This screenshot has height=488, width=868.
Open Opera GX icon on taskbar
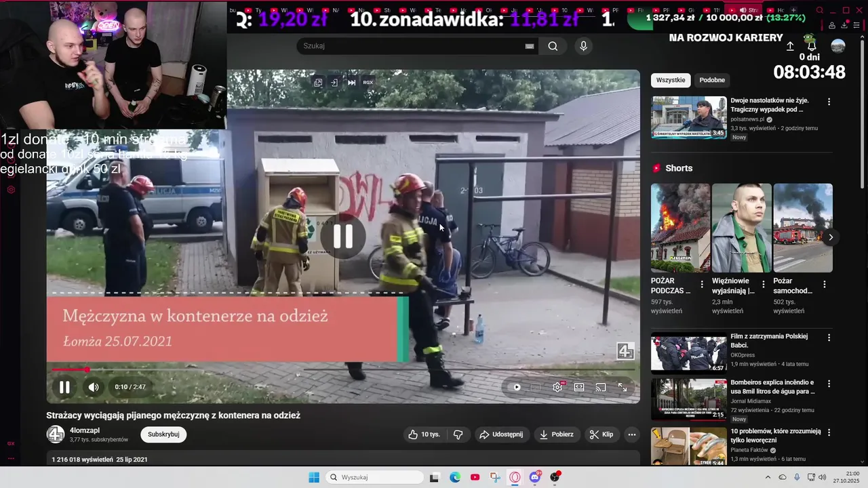(x=515, y=477)
